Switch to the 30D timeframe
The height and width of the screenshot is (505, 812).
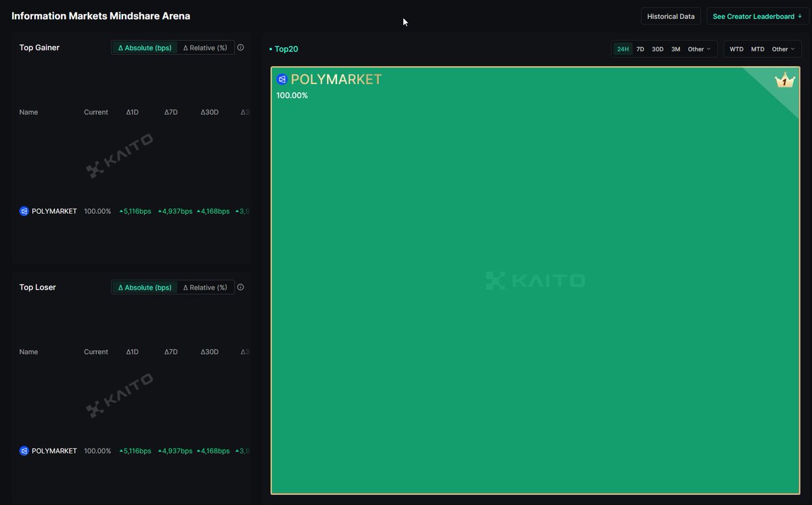tap(658, 49)
